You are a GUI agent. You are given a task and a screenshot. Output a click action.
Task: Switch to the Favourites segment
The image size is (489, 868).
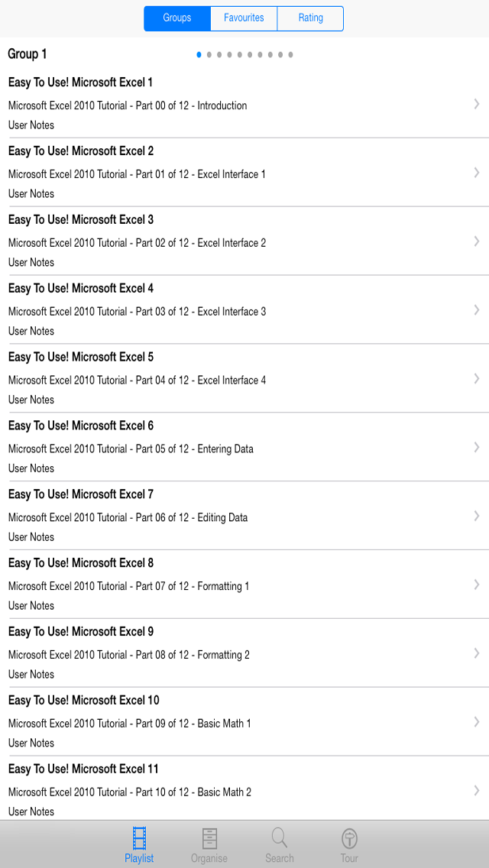(244, 18)
